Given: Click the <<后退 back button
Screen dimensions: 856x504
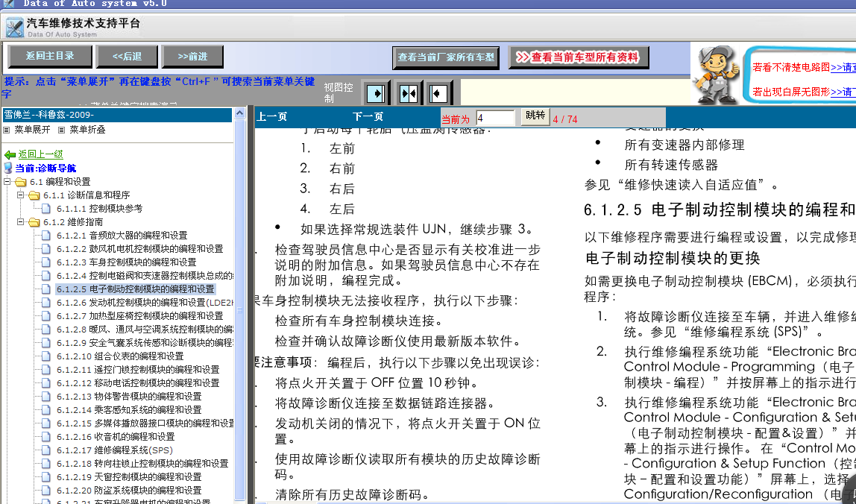Looking at the screenshot, I should coord(127,56).
